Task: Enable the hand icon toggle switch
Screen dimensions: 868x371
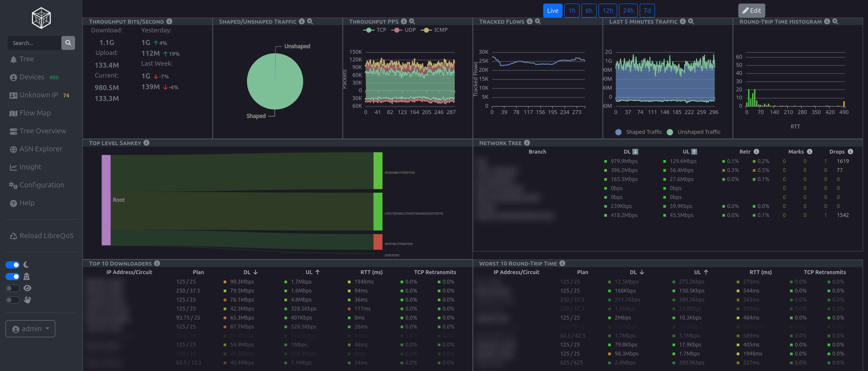Action: [x=13, y=300]
